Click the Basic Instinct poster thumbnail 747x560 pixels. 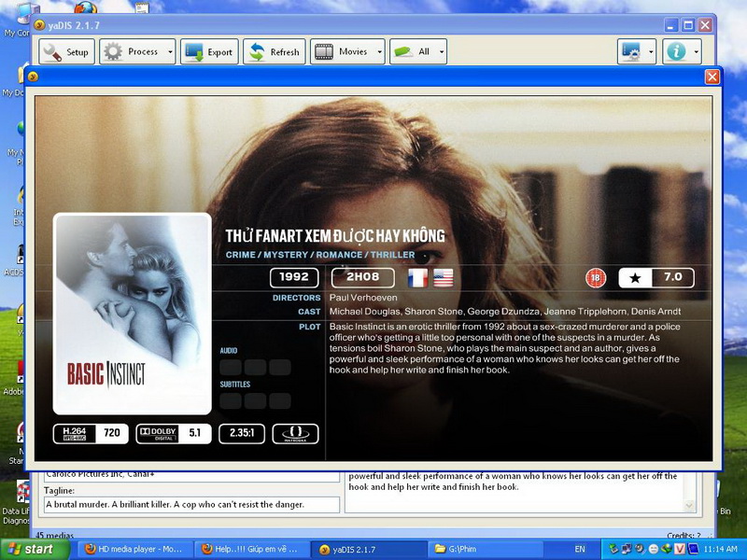coord(132,314)
